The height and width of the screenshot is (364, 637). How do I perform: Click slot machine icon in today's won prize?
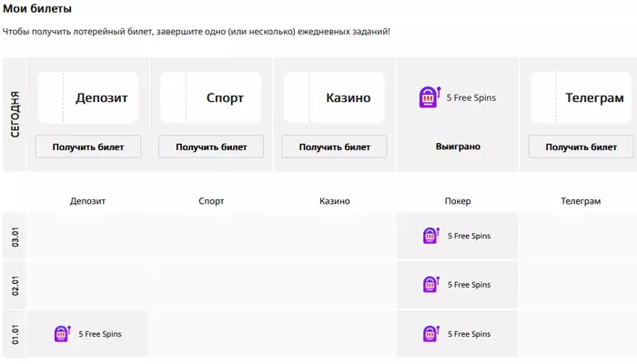[x=430, y=97]
